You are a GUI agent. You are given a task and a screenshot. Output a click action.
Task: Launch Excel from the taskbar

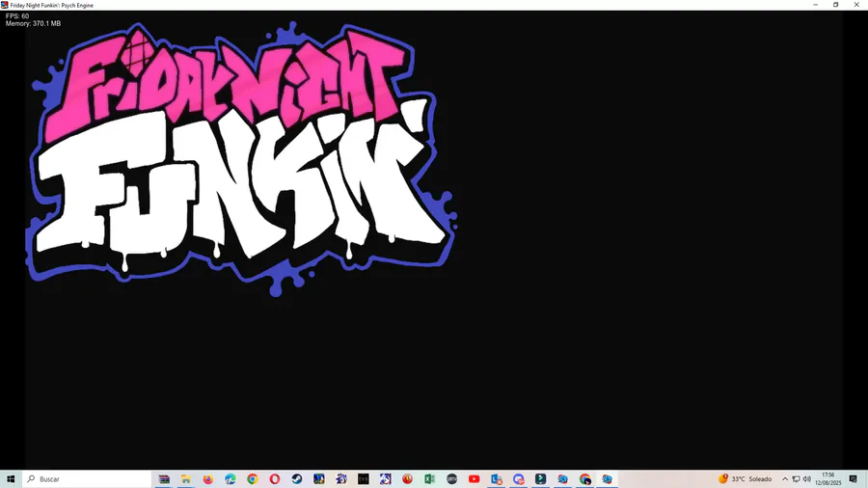(x=429, y=478)
